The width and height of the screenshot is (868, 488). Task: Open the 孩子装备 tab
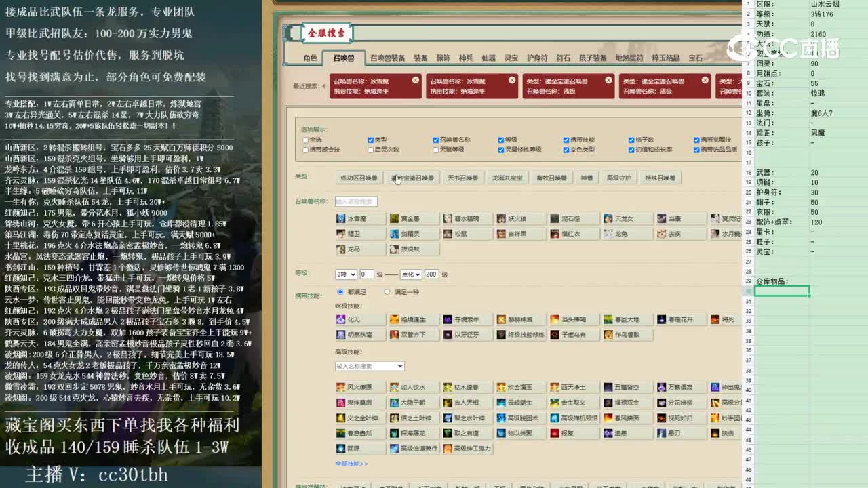593,58
